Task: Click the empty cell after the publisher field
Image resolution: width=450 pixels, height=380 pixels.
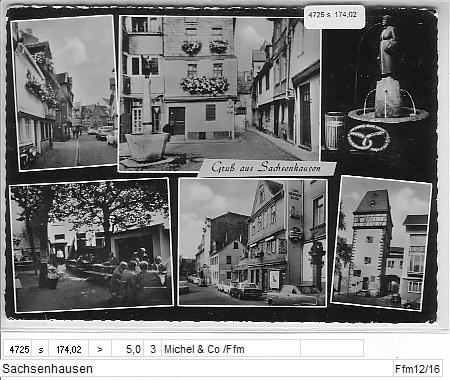Action: (x=332, y=349)
